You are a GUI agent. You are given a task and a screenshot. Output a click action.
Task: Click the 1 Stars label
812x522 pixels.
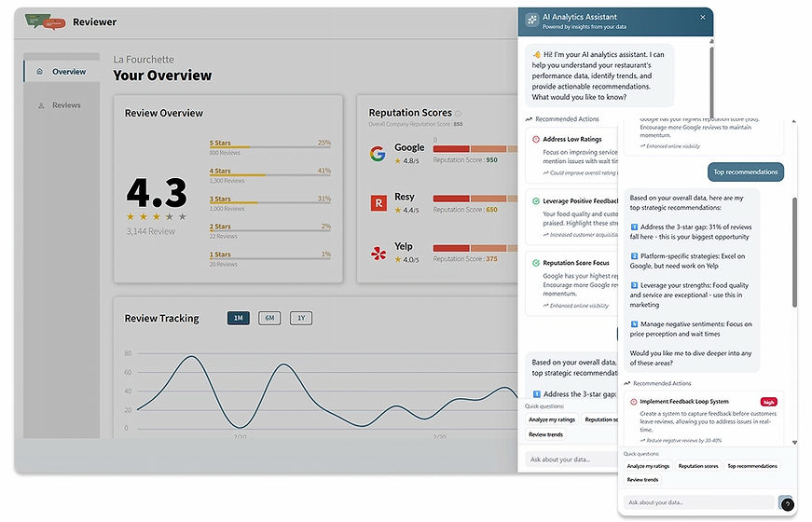tap(220, 254)
